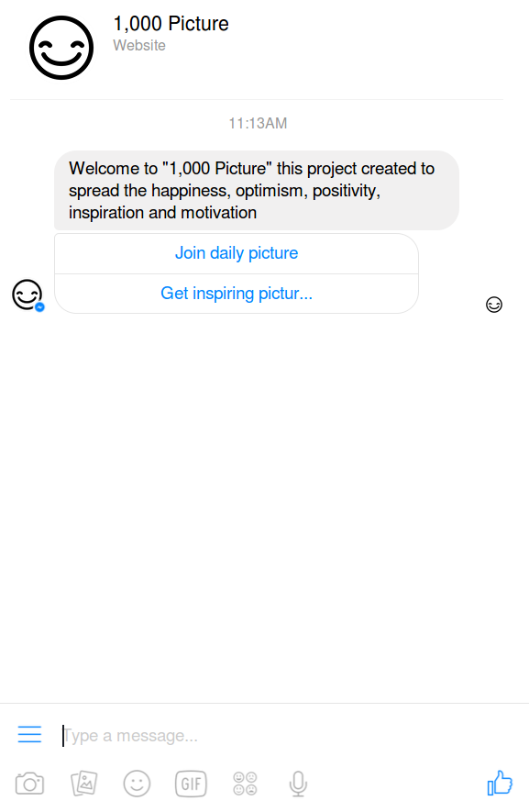Click the Website label under the page name
Screen dimensions: 529x812
[139, 44]
